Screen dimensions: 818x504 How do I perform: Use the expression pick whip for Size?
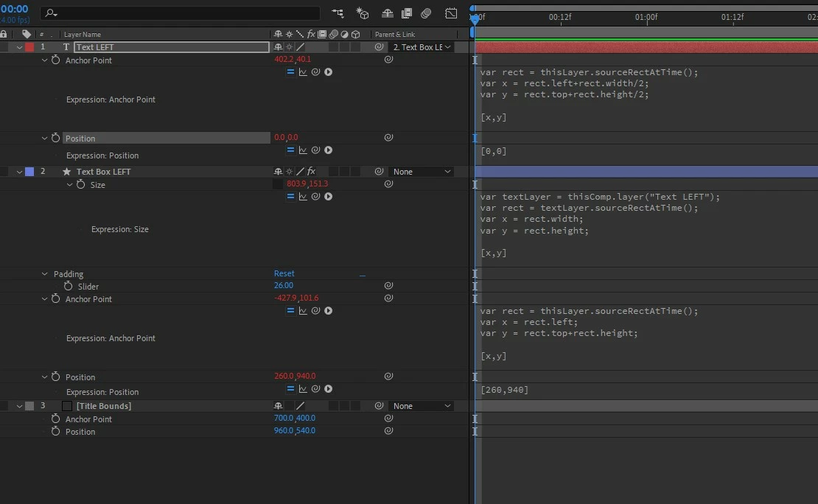point(315,197)
